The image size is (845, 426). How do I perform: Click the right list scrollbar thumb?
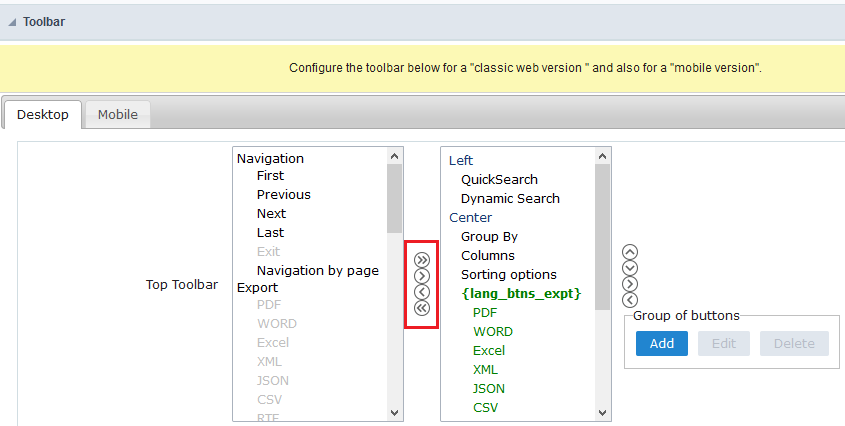pos(602,237)
